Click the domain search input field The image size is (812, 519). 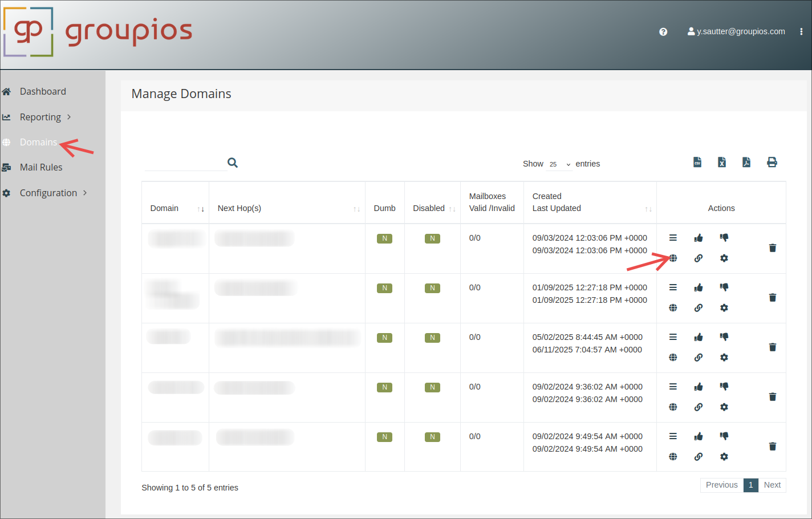(x=185, y=163)
